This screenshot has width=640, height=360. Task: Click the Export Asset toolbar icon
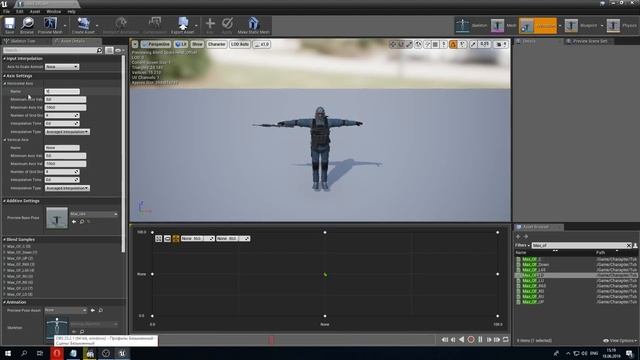click(182, 25)
